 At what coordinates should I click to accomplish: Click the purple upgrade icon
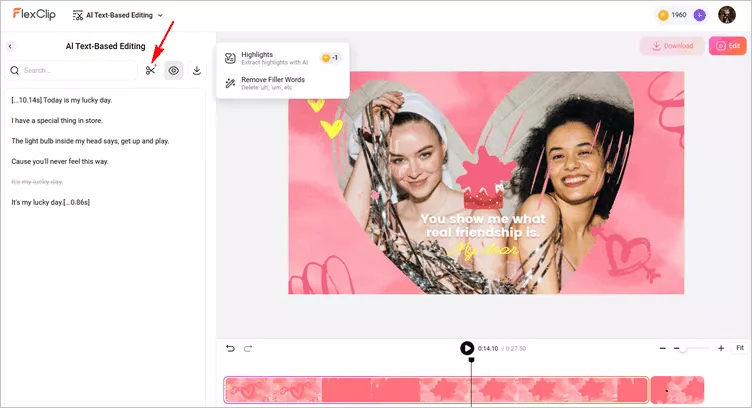coord(699,15)
